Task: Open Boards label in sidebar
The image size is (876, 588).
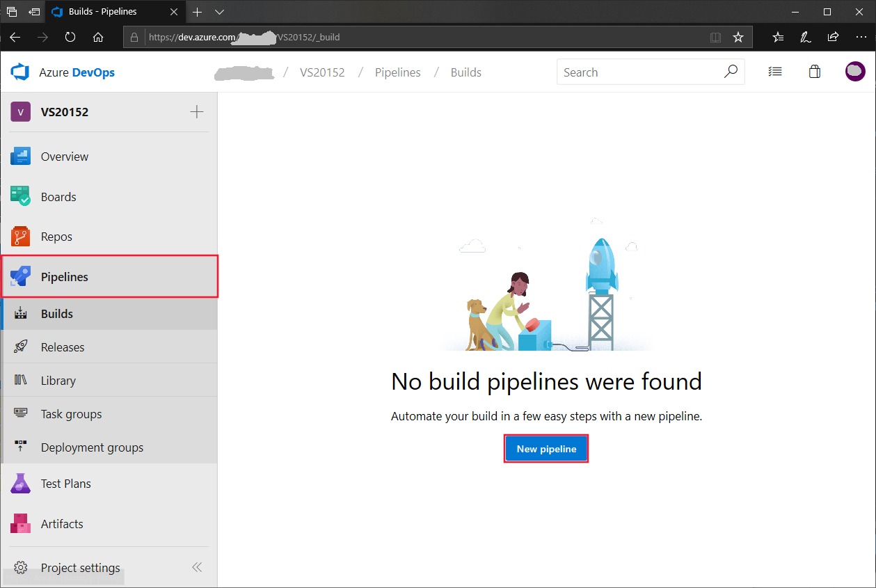Action: tap(58, 197)
